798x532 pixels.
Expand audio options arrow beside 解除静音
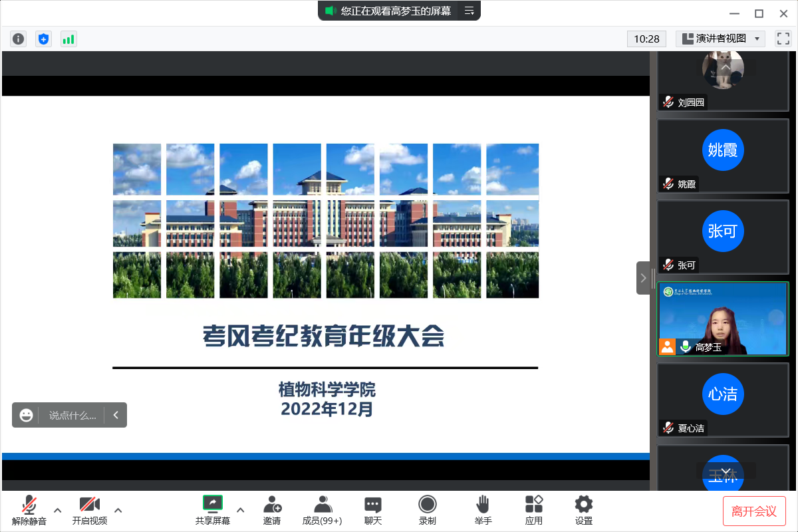click(x=58, y=510)
